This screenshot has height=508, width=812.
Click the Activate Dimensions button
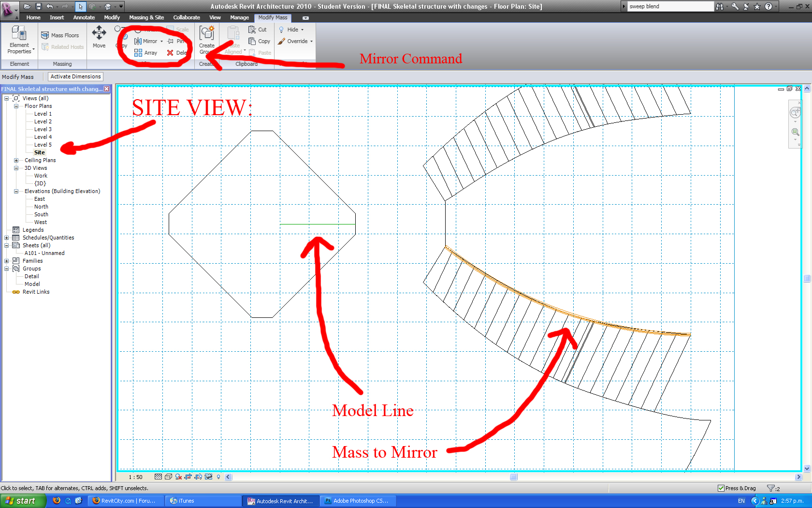(75, 76)
